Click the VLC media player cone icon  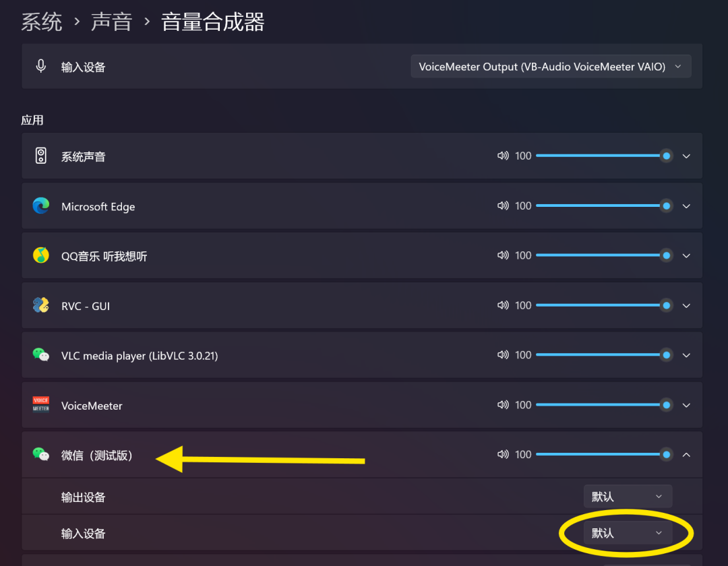point(40,355)
